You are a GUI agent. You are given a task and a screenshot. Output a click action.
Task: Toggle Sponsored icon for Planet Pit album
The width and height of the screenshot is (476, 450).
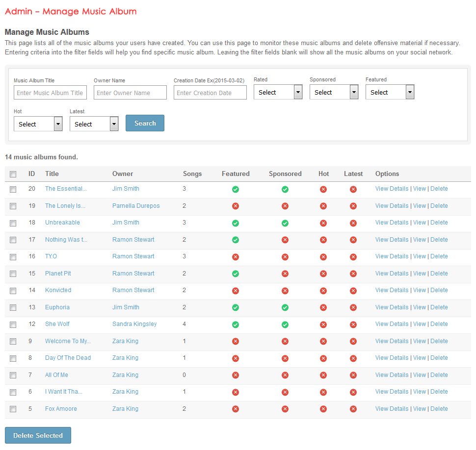(x=285, y=274)
